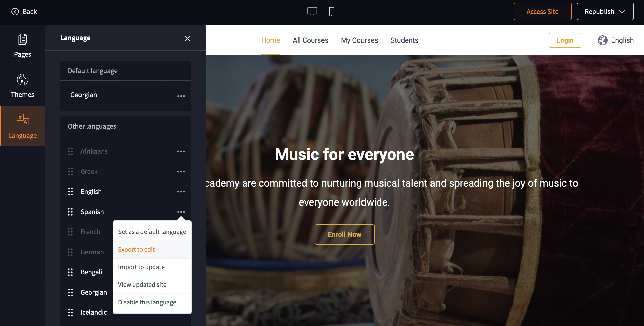Open the Pages panel icon

click(x=23, y=39)
